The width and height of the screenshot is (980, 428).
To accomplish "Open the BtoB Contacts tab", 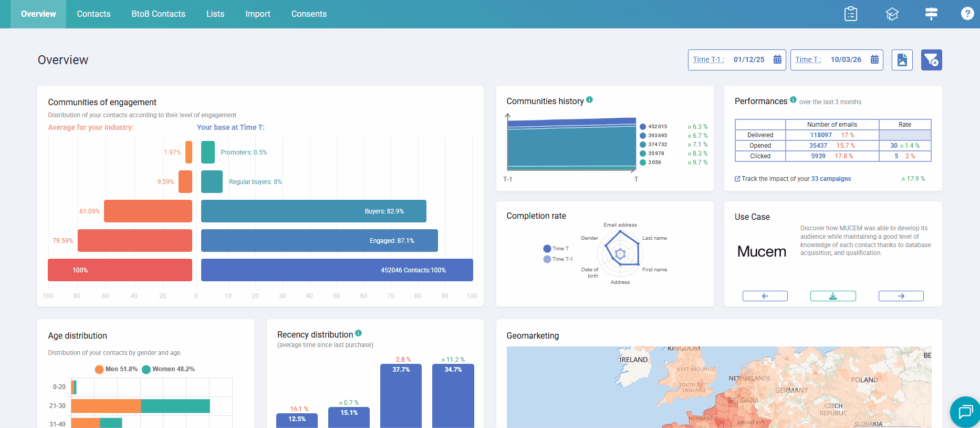I will 158,14.
